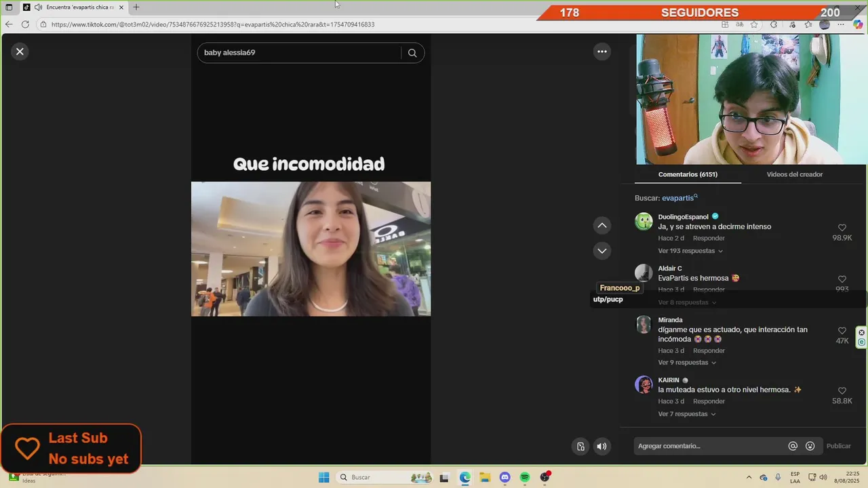The height and width of the screenshot is (488, 868).
Task: Switch to the Comentarios (6151) tab
Action: 688,174
